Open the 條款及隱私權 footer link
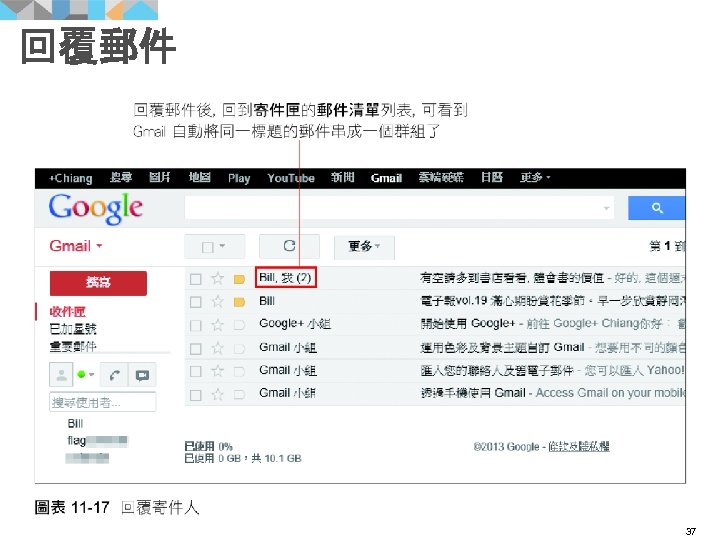Image resolution: width=720 pixels, height=540 pixels. pos(579,446)
